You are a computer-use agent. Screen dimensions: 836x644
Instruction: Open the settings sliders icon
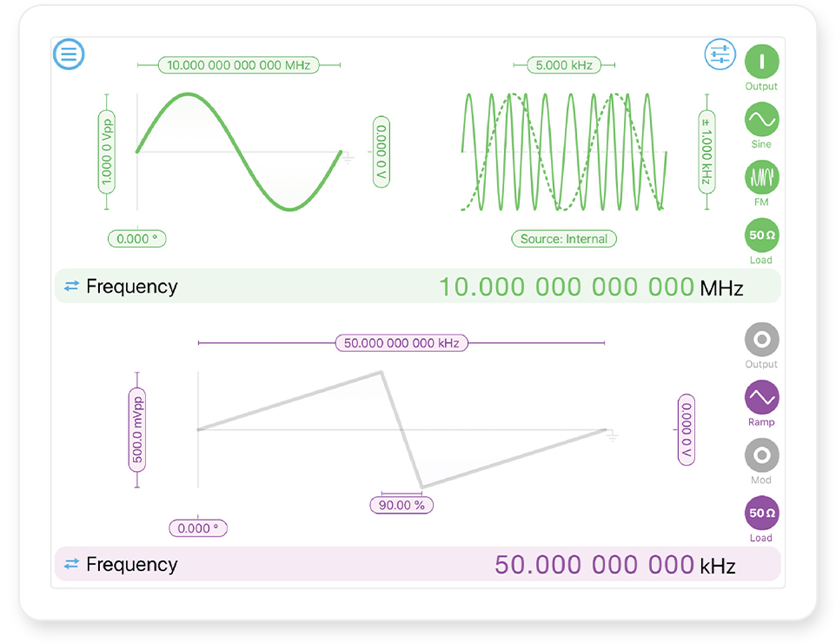(720, 55)
